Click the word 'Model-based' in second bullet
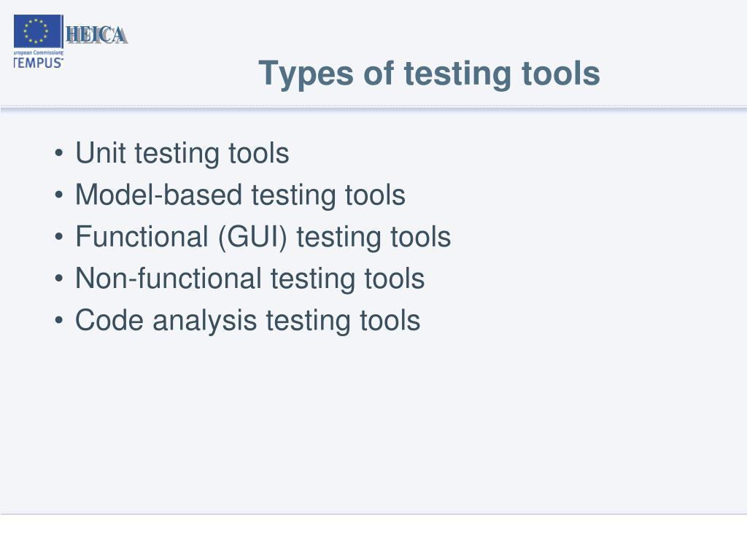This screenshot has width=747, height=560. [x=158, y=195]
